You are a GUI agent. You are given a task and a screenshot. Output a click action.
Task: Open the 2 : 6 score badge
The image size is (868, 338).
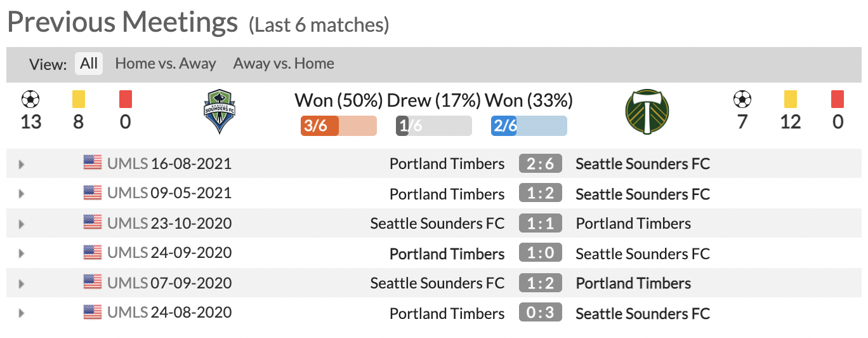tap(541, 163)
